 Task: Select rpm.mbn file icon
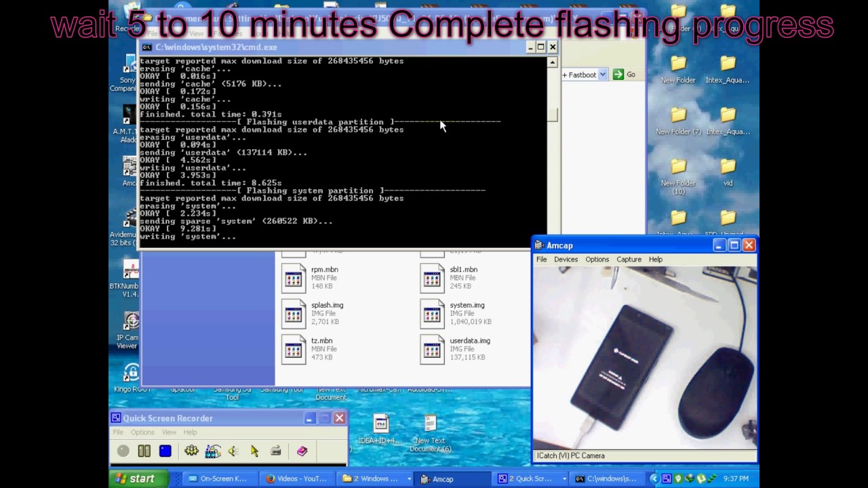294,278
